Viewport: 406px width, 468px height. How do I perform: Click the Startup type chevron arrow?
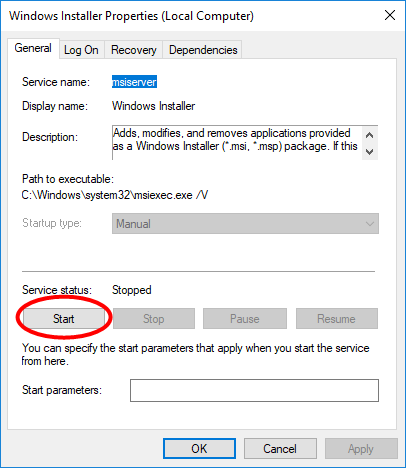(x=369, y=224)
